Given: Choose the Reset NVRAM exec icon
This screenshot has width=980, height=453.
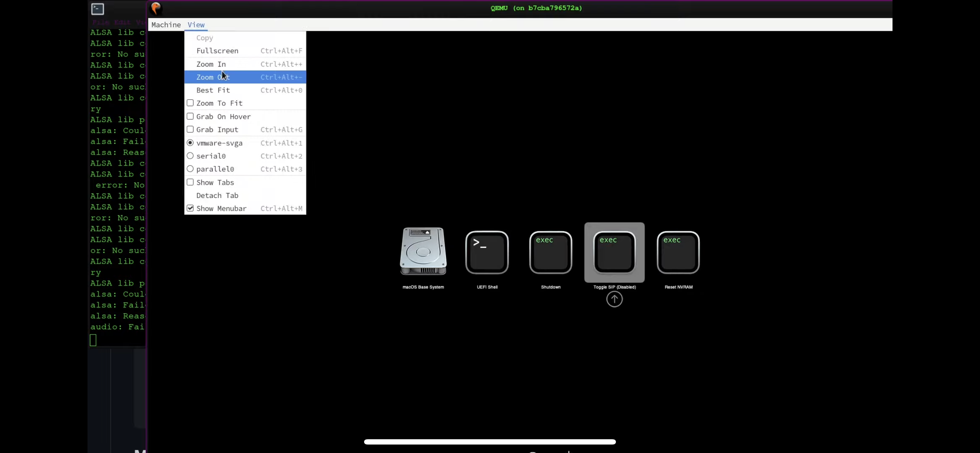Looking at the screenshot, I should pos(678,253).
